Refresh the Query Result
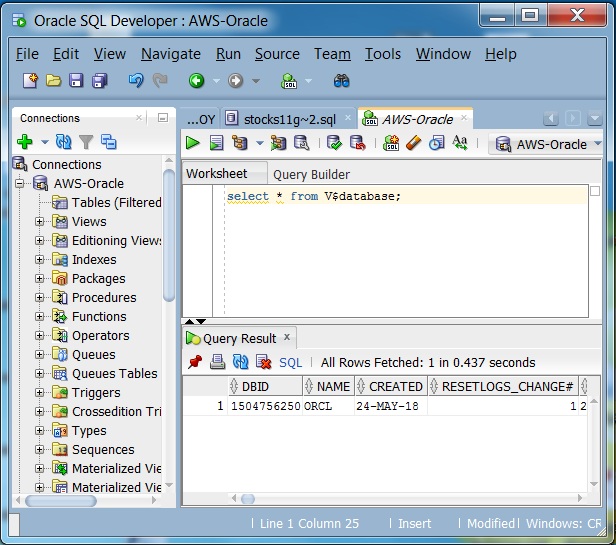This screenshot has height=545, width=616. pyautogui.click(x=240, y=362)
